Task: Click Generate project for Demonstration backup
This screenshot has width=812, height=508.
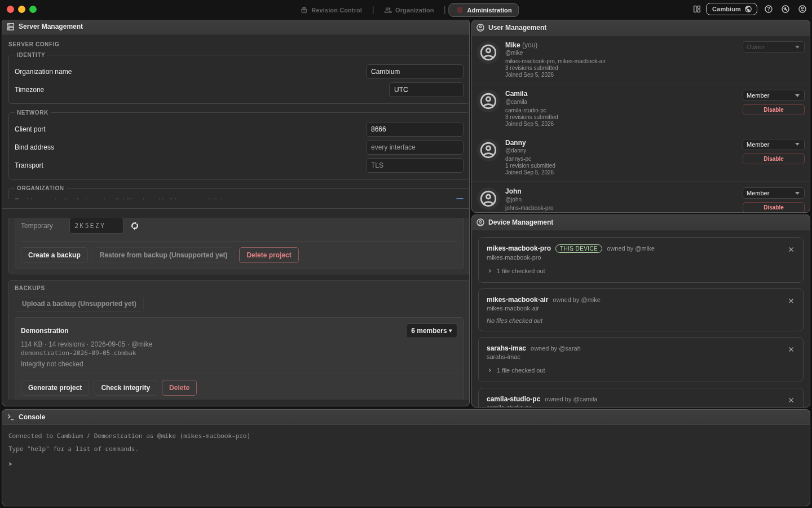Action: [55, 388]
